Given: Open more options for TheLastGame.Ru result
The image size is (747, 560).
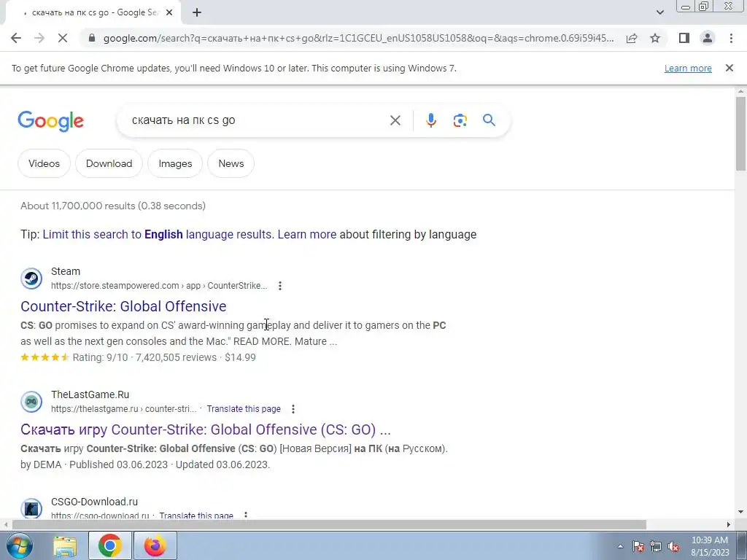Looking at the screenshot, I should 293,409.
